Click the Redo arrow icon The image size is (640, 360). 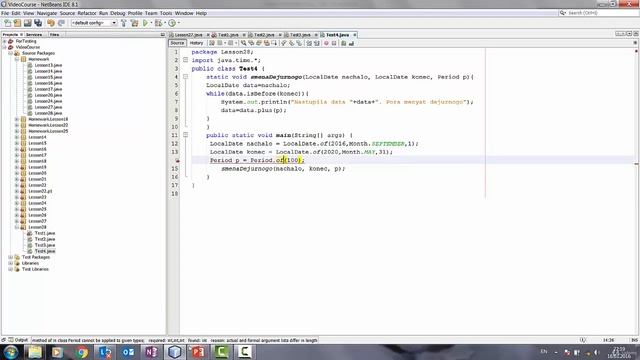tap(61, 23)
